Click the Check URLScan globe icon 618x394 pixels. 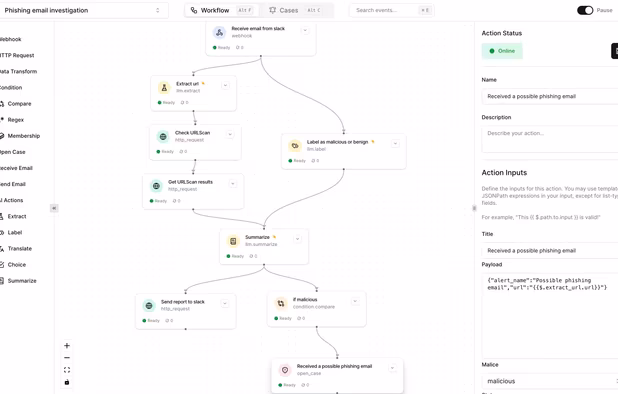point(163,136)
